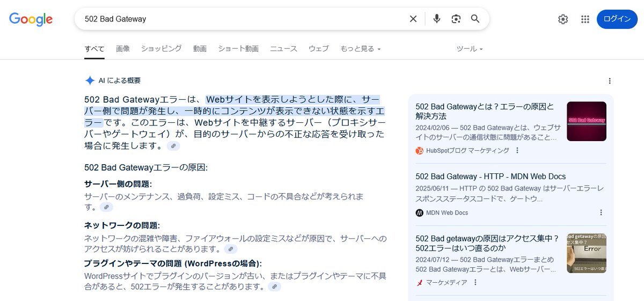
Task: Click the MDN Web Docs favicon
Action: [x=420, y=212]
